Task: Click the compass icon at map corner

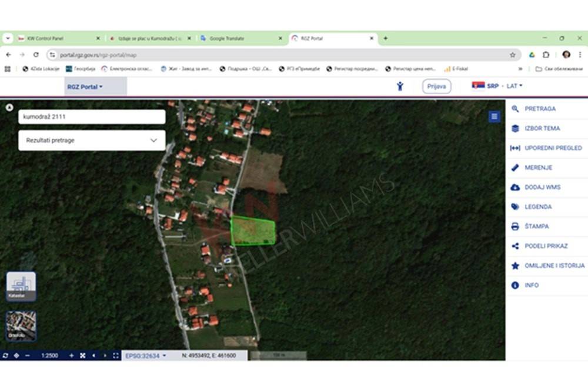Action: click(9, 108)
